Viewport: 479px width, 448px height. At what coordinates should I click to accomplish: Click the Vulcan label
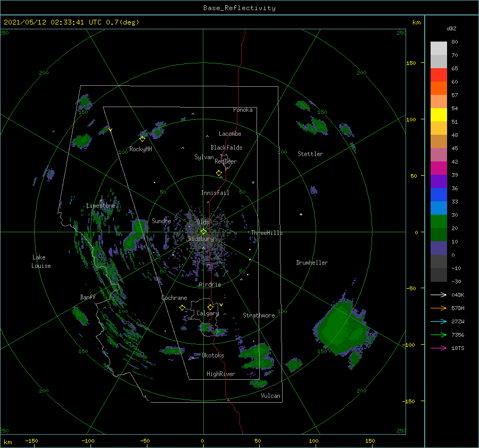pyautogui.click(x=270, y=396)
